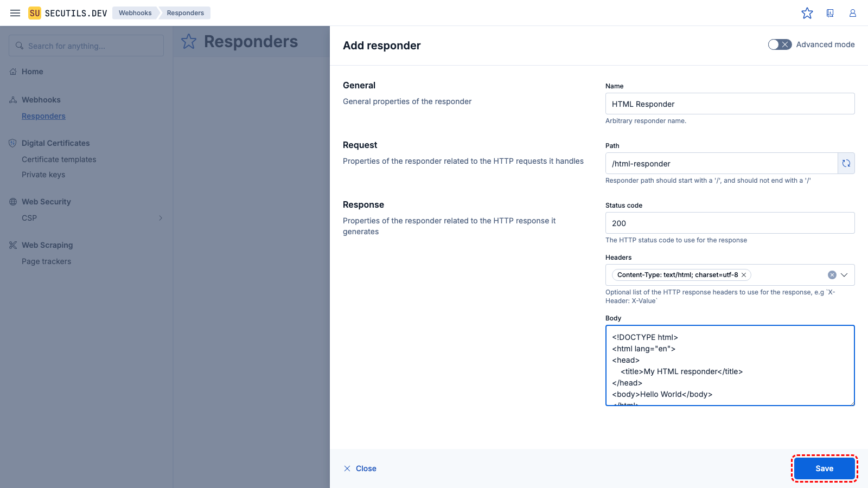This screenshot has height=488, width=868.
Task: Open the documentation book icon
Action: [830, 13]
